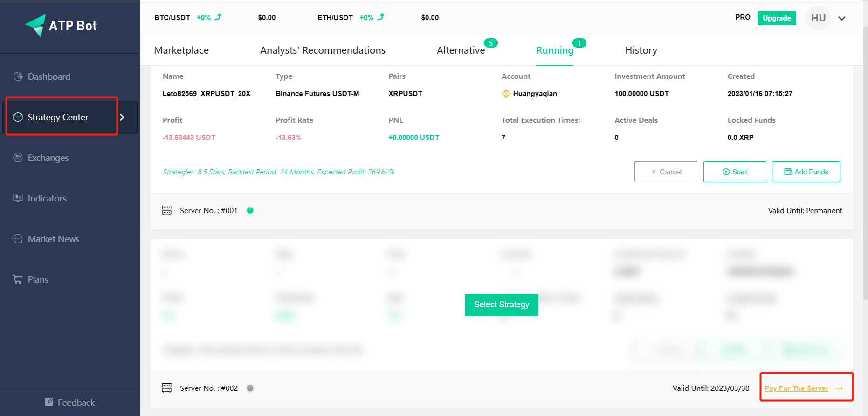This screenshot has height=416, width=868.
Task: Click the server icon for Server #002
Action: (166, 388)
